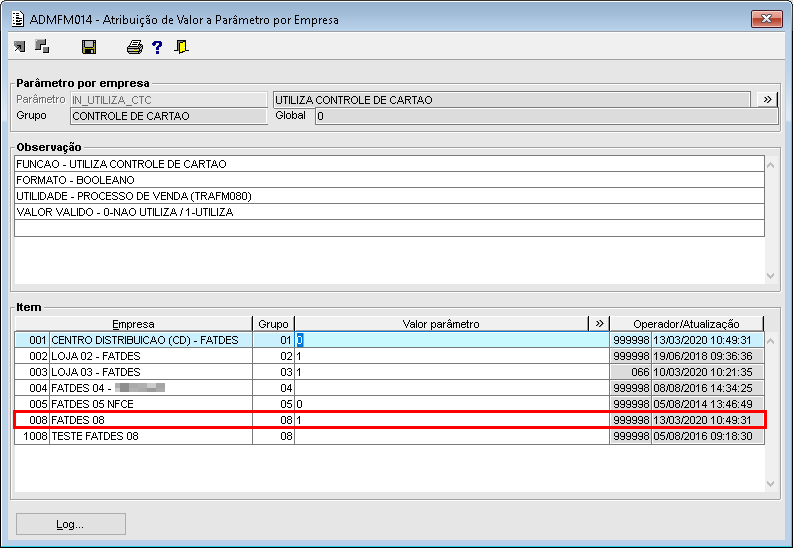
Task: Select company name cell FATDES 08
Action: pos(151,420)
